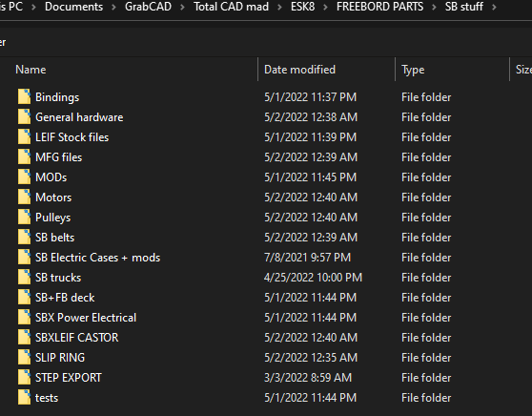Navigate to ESK8 breadcrumb folder
532x416 pixels.
point(302,7)
